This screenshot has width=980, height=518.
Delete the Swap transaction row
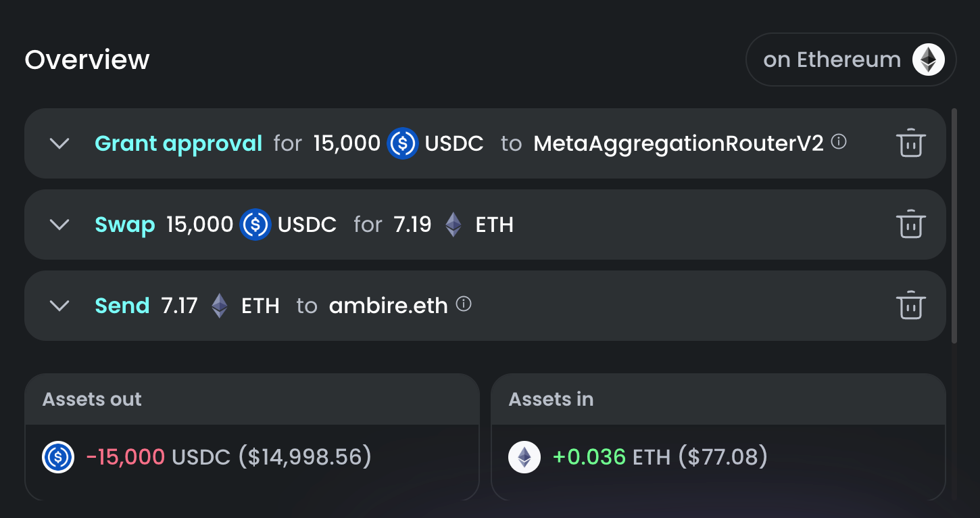tap(910, 225)
